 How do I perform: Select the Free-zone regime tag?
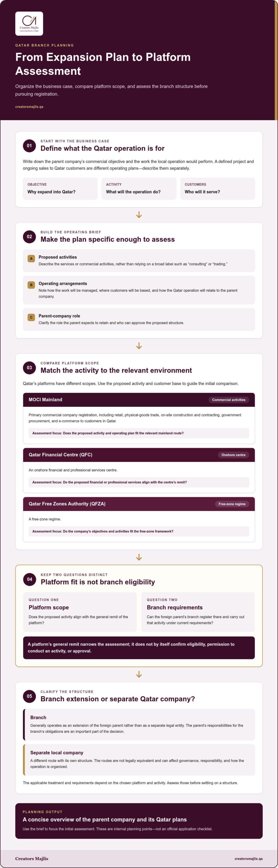coord(232,504)
